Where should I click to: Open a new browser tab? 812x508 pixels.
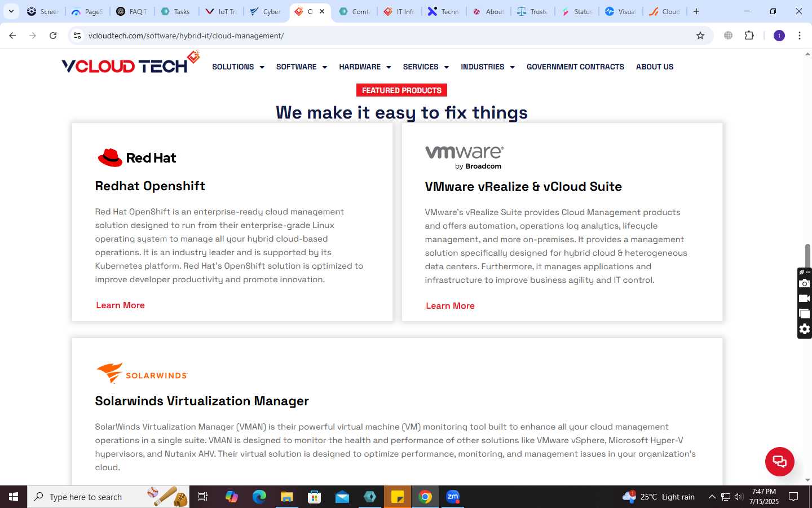(x=696, y=11)
